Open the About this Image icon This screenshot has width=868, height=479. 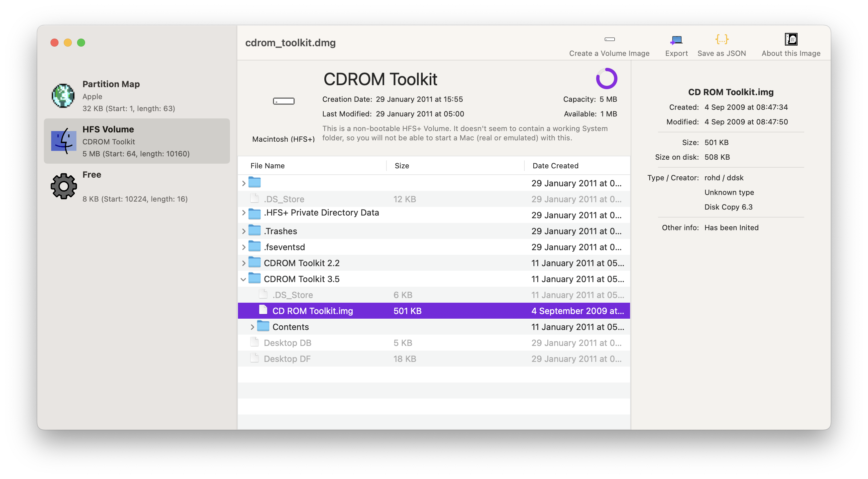click(x=791, y=40)
